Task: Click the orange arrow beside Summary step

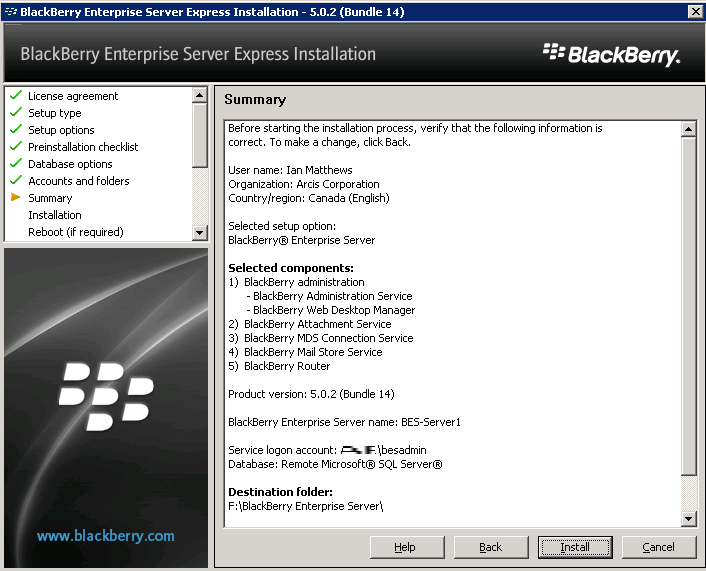Action: (16, 198)
